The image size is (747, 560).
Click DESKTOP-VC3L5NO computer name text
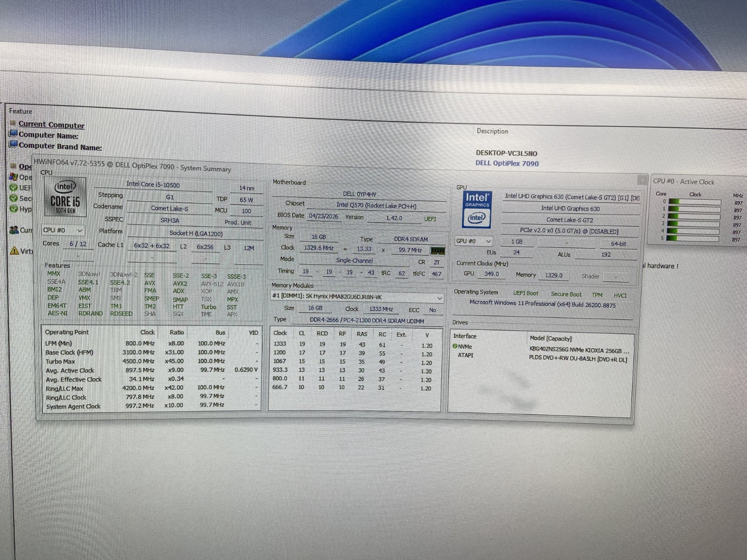507,153
